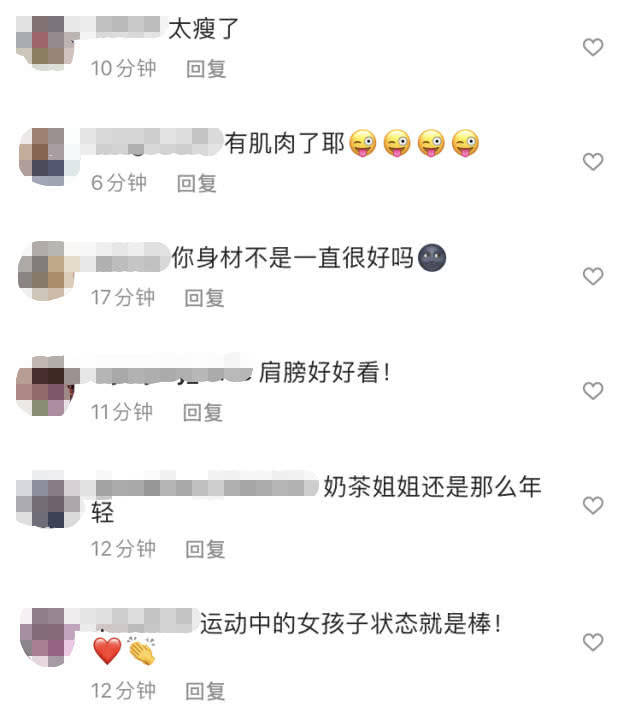The height and width of the screenshot is (712, 640).
Task: Reply to the comment posted 10分钟 ago
Action: tap(206, 69)
